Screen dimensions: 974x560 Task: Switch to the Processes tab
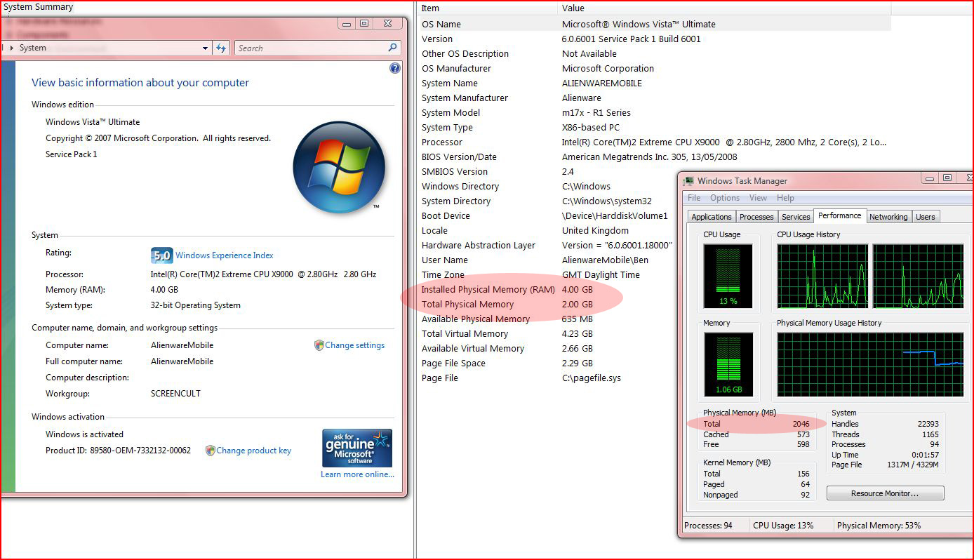coord(756,217)
